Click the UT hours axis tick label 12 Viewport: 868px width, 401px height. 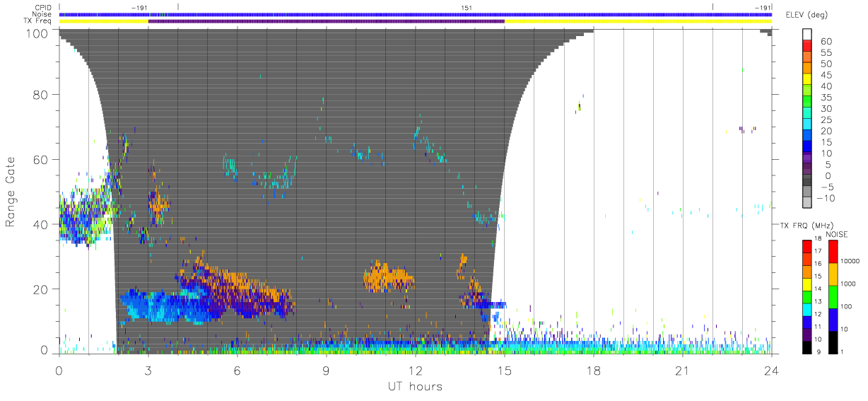pyautogui.click(x=415, y=370)
